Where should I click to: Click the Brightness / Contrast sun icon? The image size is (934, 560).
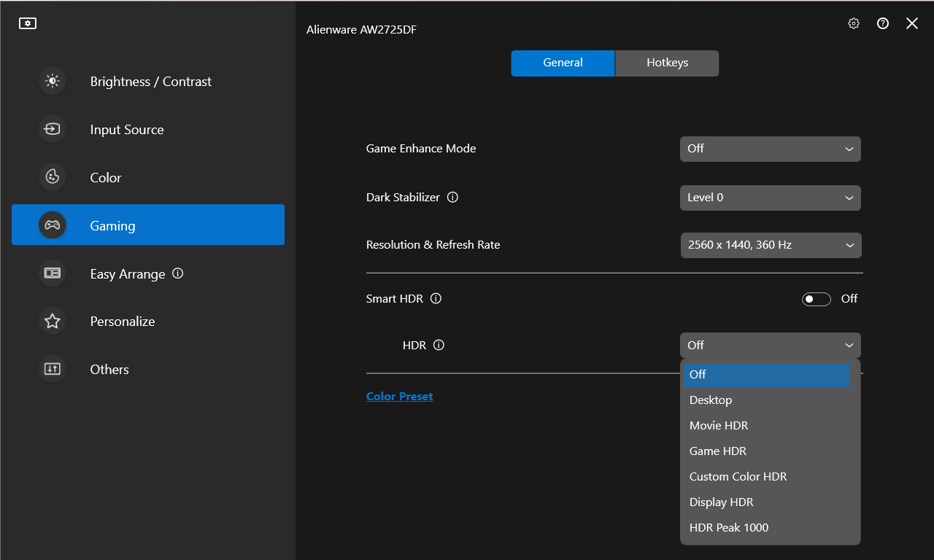(x=53, y=81)
